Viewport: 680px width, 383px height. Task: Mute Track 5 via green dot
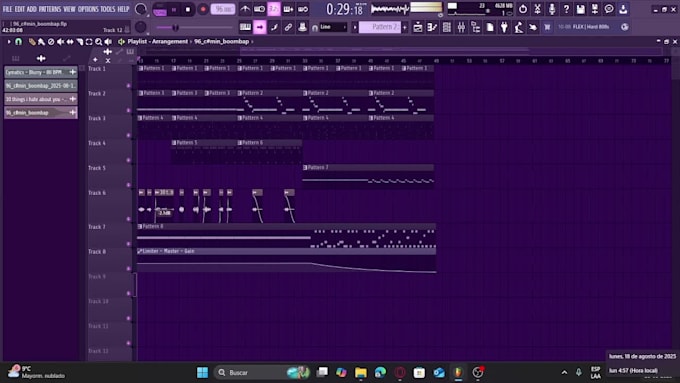[x=128, y=185]
